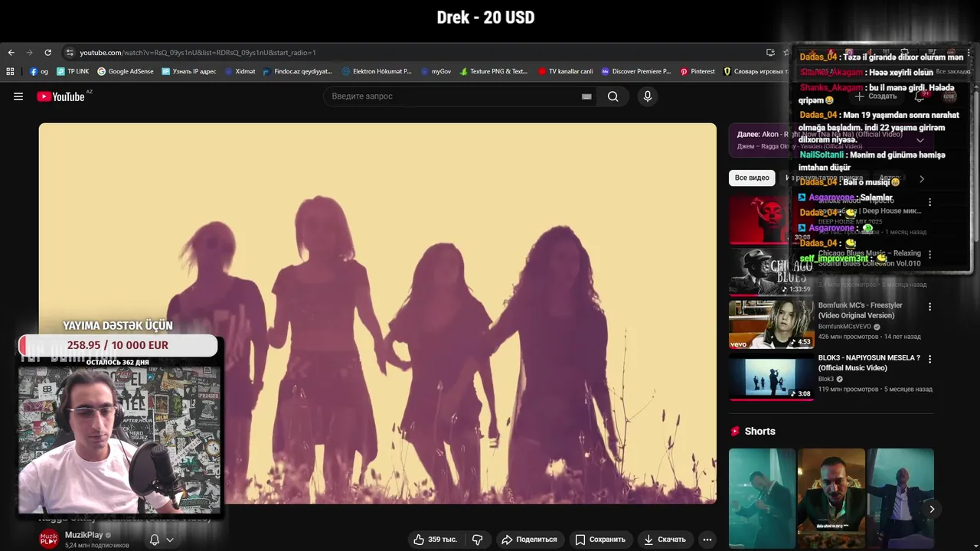The width and height of the screenshot is (980, 551).
Task: Click the YouTube URL in the address bar
Action: point(198,53)
